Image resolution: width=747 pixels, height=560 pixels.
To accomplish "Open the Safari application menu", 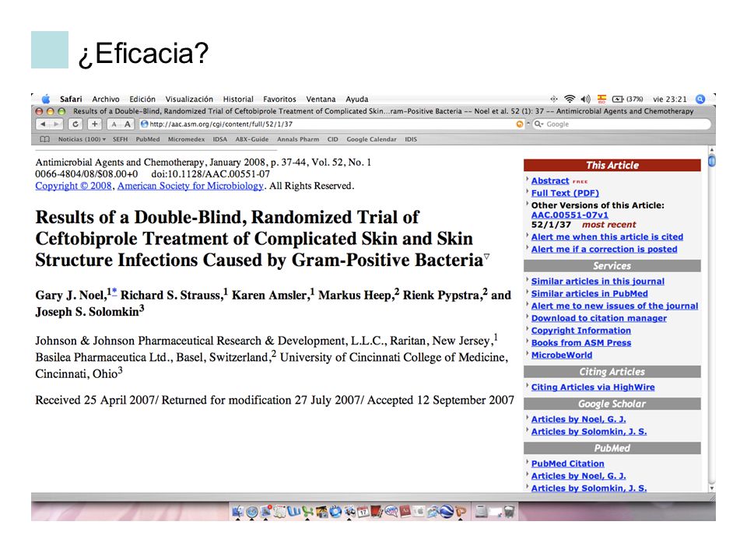I will (71, 99).
